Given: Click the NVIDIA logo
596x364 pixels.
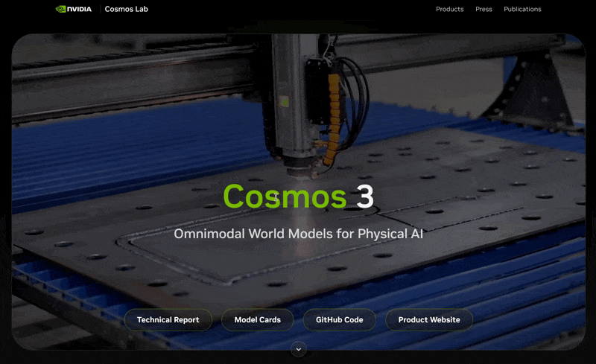Looking at the screenshot, I should pos(73,9).
